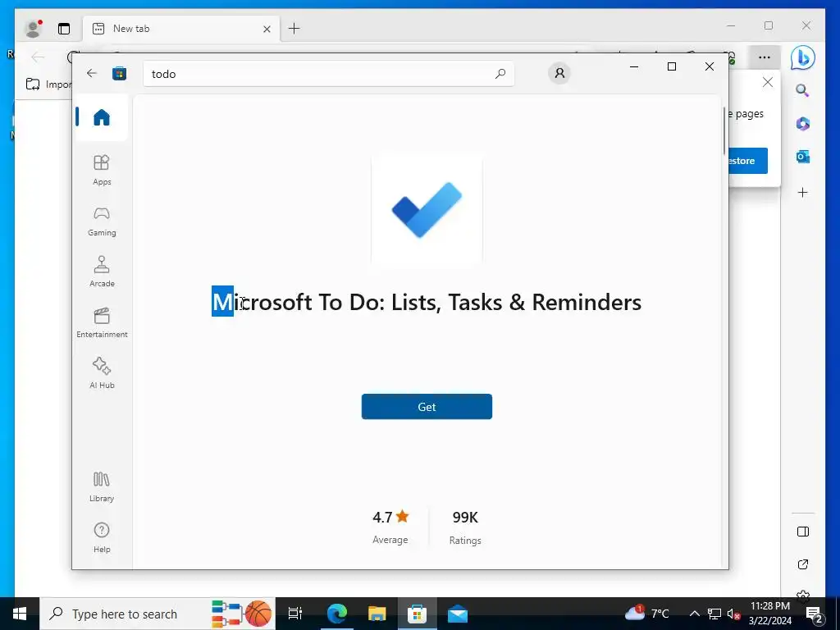This screenshot has height=630, width=840.
Task: Click the Get button to install
Action: (427, 407)
